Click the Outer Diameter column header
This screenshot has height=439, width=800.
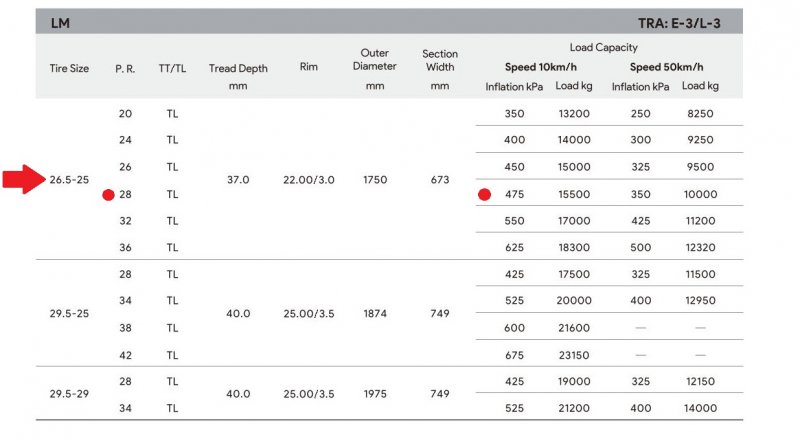(x=374, y=60)
